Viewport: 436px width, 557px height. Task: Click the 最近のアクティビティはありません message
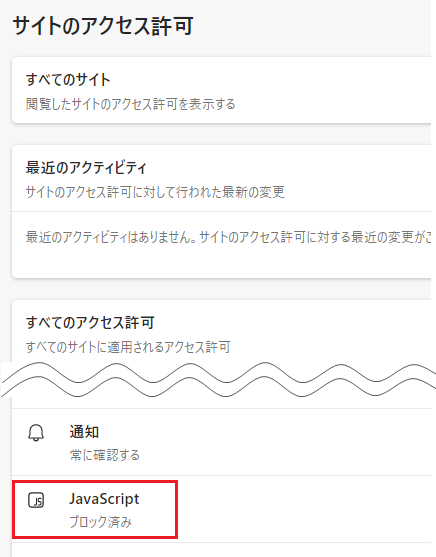[x=228, y=237]
